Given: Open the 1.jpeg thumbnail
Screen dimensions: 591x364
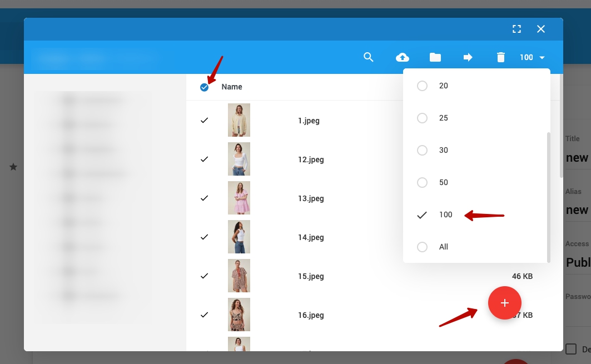Looking at the screenshot, I should [x=239, y=120].
